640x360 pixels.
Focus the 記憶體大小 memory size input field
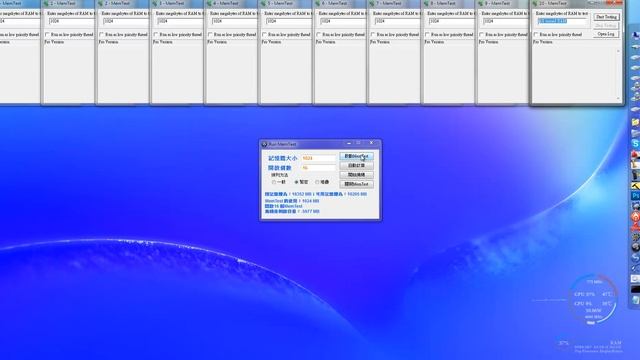coord(318,158)
